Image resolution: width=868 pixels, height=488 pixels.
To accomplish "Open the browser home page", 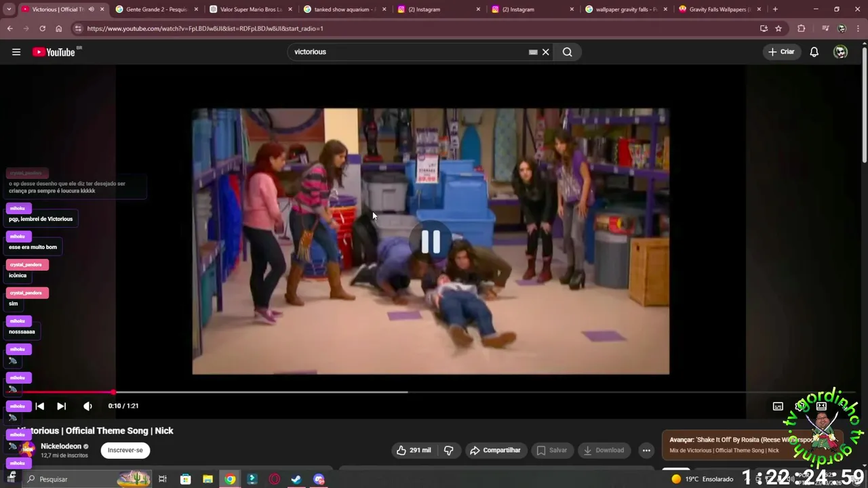I will (x=58, y=28).
